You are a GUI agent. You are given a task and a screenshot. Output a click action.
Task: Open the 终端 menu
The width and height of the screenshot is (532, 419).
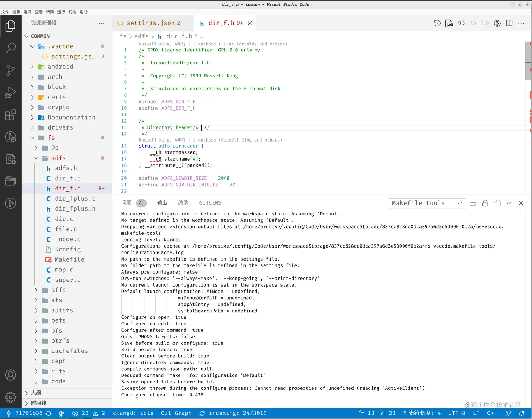click(72, 12)
